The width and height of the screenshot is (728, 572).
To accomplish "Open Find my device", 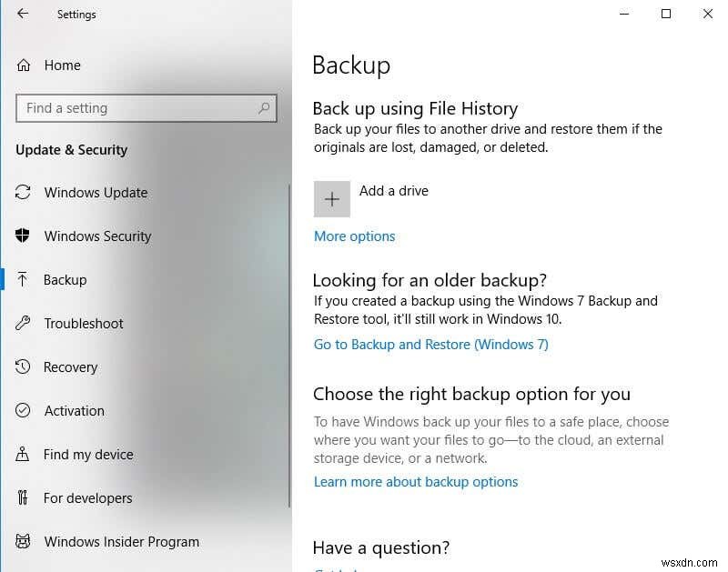I will 86,454.
